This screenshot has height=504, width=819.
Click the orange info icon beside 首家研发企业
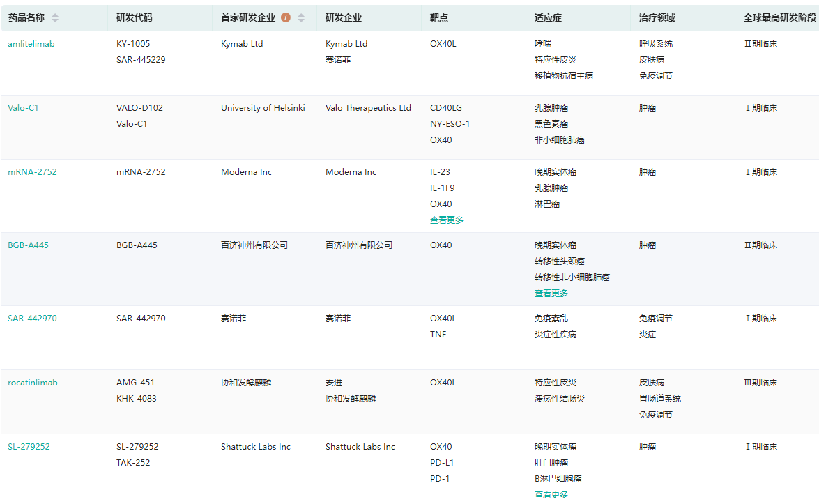pyautogui.click(x=286, y=17)
